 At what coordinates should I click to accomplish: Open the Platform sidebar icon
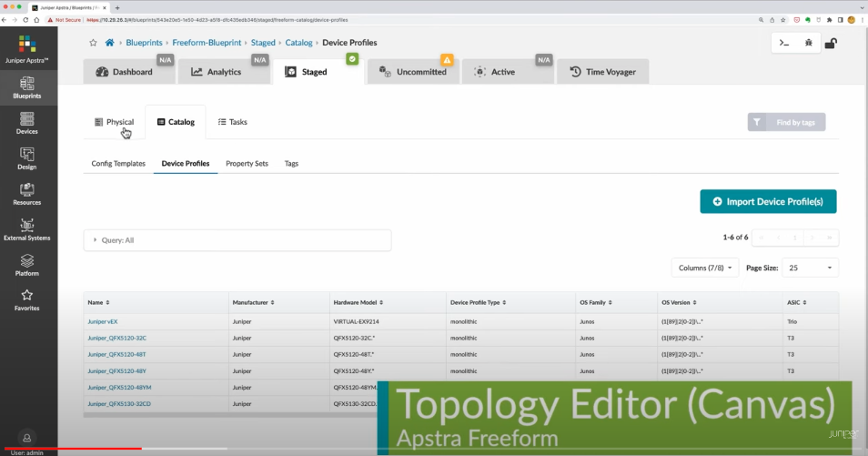point(27,265)
